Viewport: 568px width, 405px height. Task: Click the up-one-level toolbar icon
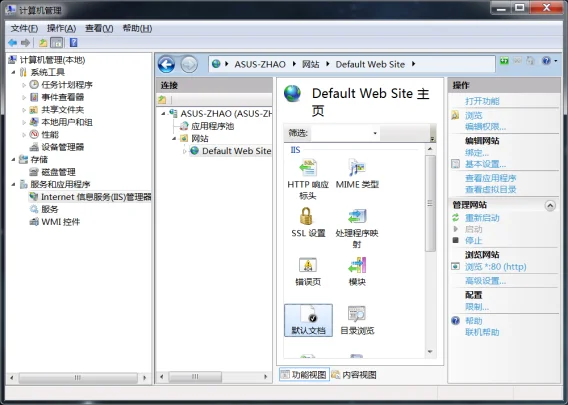pos(43,43)
